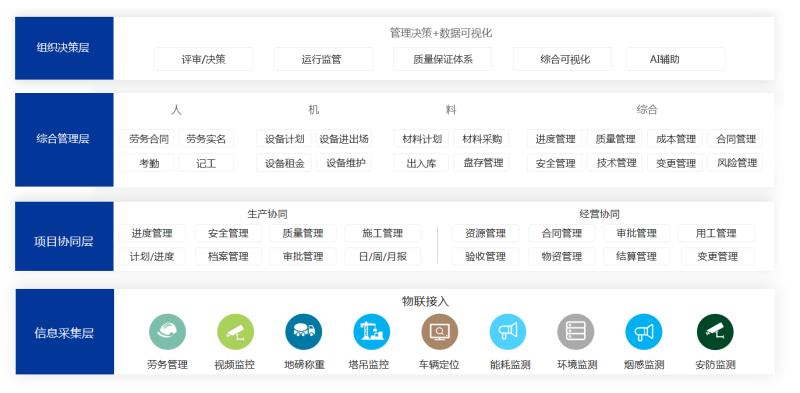Click the 计划/进度 box
This screenshot has width=800, height=393.
click(152, 256)
